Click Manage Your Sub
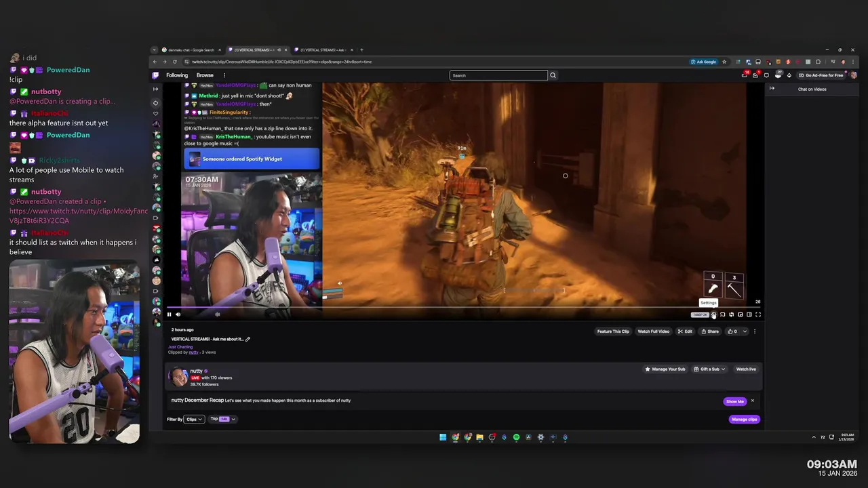This screenshot has width=868, height=488. [665, 369]
